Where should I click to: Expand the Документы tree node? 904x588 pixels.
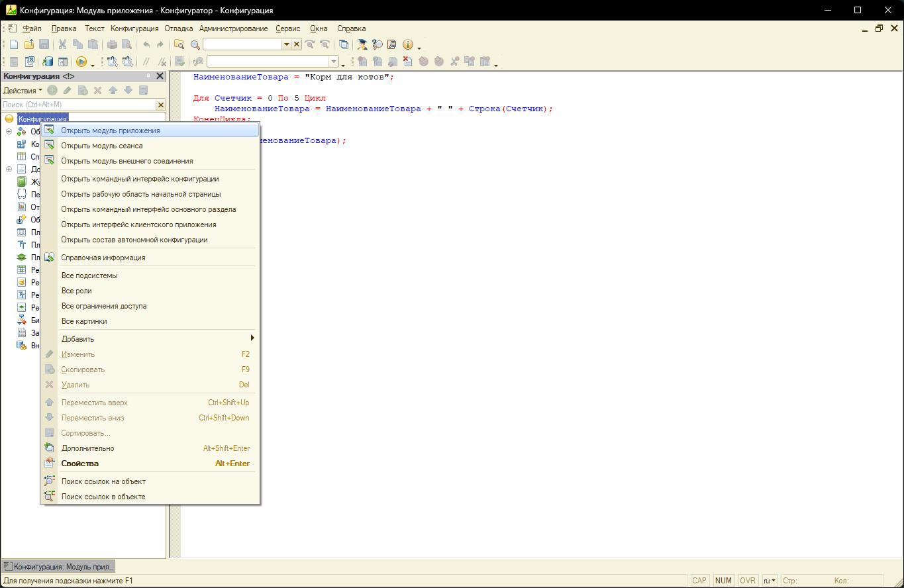9,169
